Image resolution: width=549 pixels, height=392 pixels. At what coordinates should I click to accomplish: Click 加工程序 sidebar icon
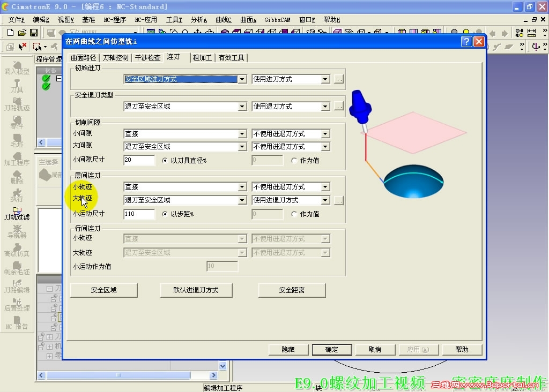(x=17, y=159)
